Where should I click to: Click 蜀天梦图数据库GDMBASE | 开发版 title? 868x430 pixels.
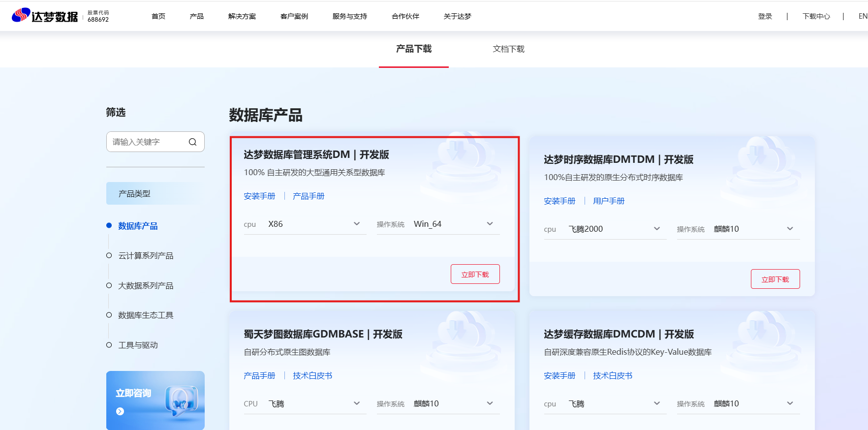(x=323, y=334)
